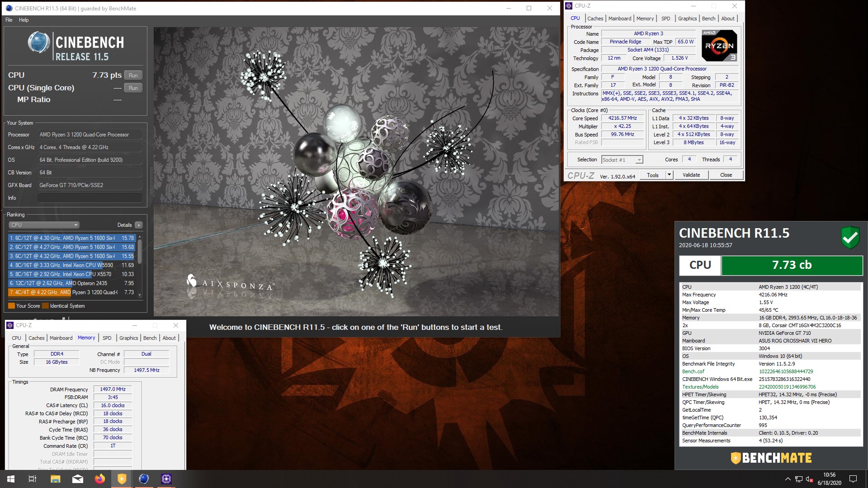The image size is (868, 488).
Task: Click the Tools button in CPU-Z
Action: tap(652, 175)
